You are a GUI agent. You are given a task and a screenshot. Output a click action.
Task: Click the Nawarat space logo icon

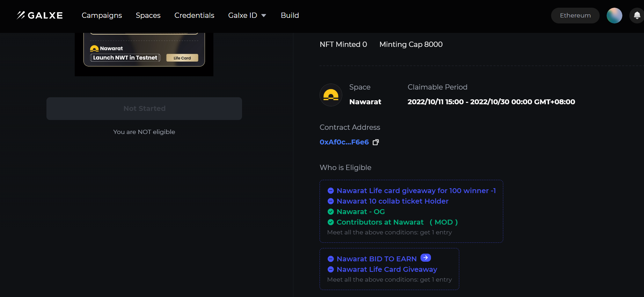[x=331, y=95]
